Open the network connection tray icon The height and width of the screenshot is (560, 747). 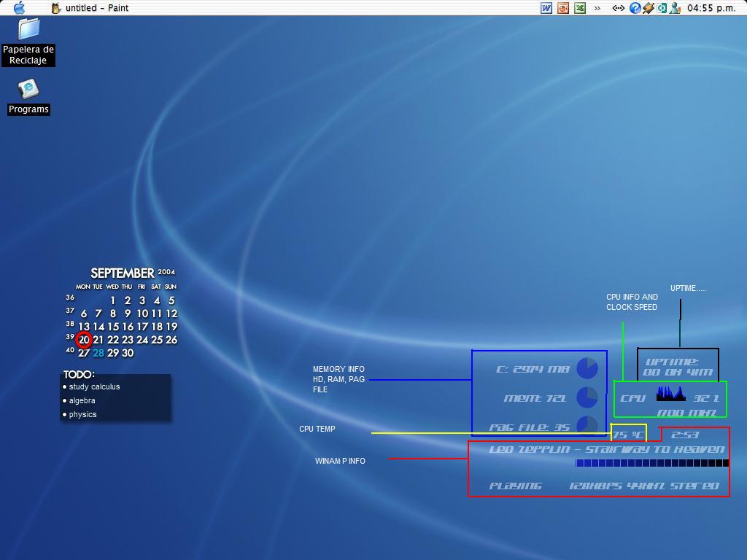click(619, 8)
